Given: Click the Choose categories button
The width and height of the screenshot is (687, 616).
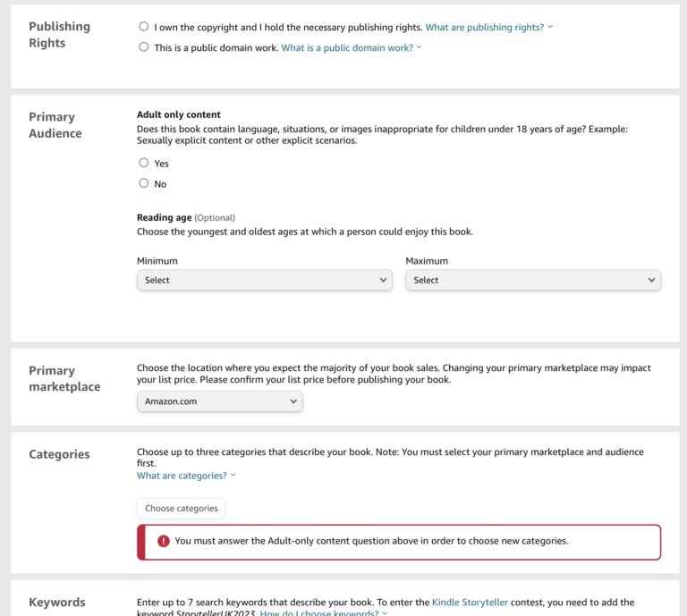Looking at the screenshot, I should coord(181,509).
